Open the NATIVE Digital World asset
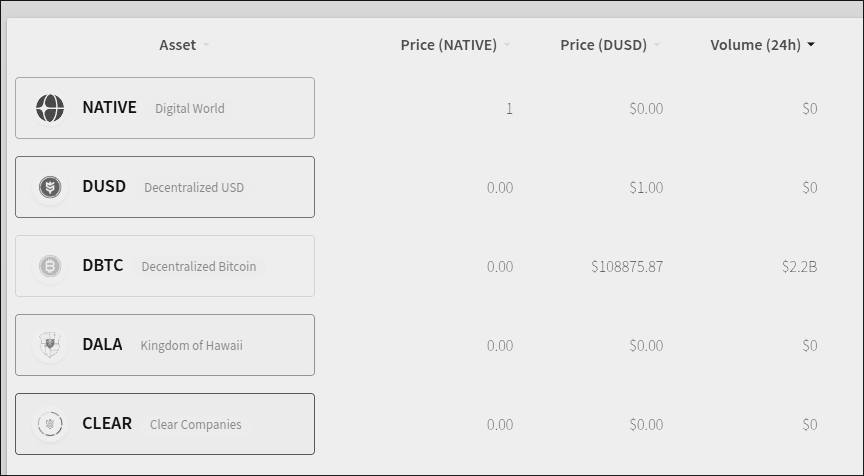Image resolution: width=864 pixels, height=476 pixels. [165, 108]
